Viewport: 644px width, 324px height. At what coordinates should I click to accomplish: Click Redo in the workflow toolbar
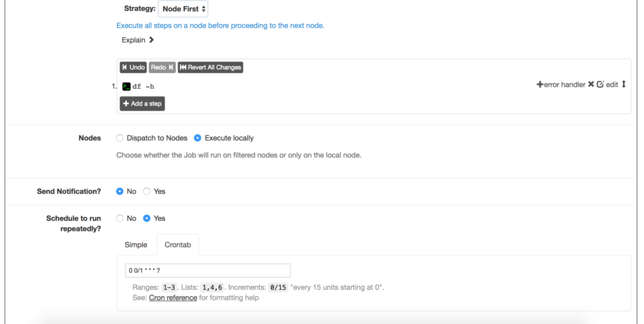pyautogui.click(x=162, y=67)
